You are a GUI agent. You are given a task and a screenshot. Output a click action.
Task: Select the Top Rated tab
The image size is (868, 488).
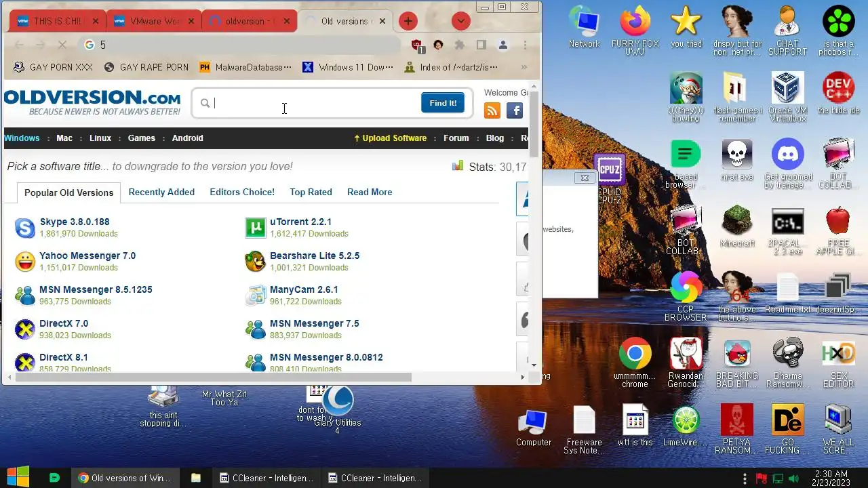311,192
